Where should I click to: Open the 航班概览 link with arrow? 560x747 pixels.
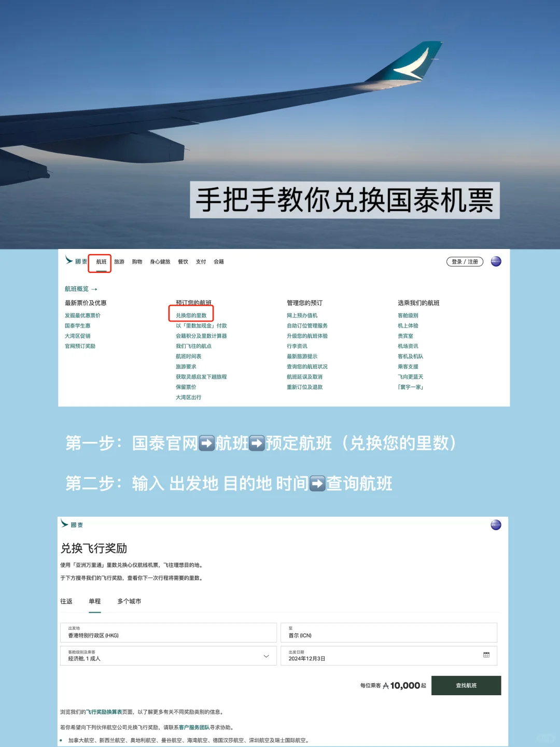[81, 289]
